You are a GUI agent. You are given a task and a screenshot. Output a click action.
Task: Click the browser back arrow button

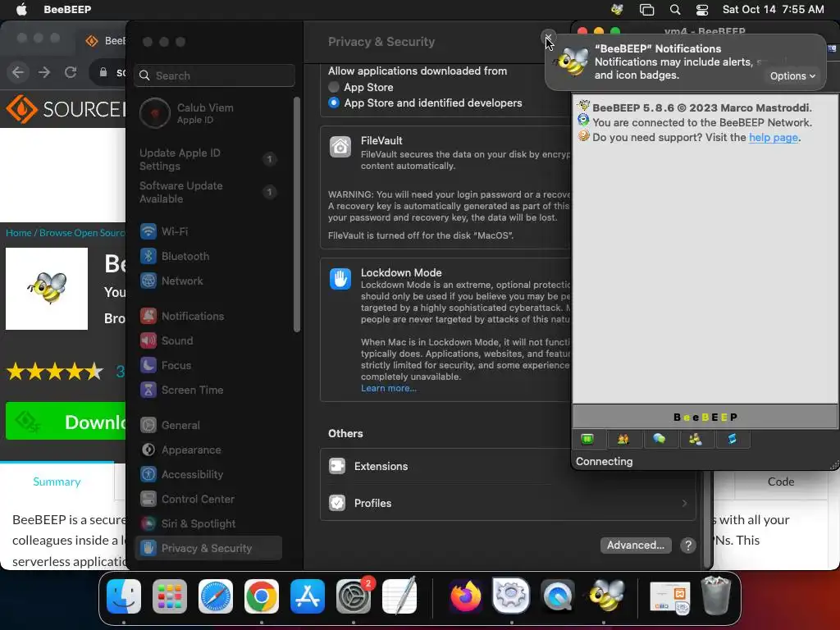pos(18,72)
